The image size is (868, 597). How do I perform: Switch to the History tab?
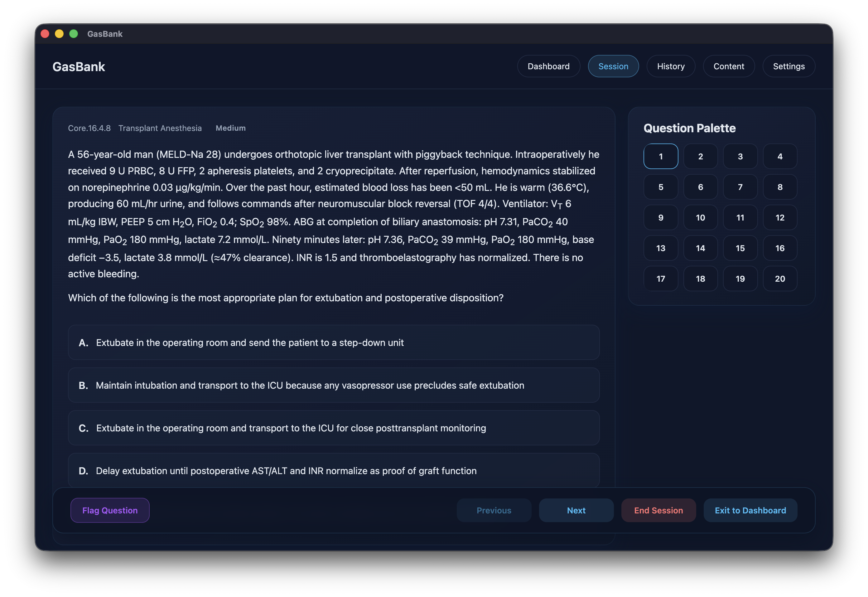(671, 66)
